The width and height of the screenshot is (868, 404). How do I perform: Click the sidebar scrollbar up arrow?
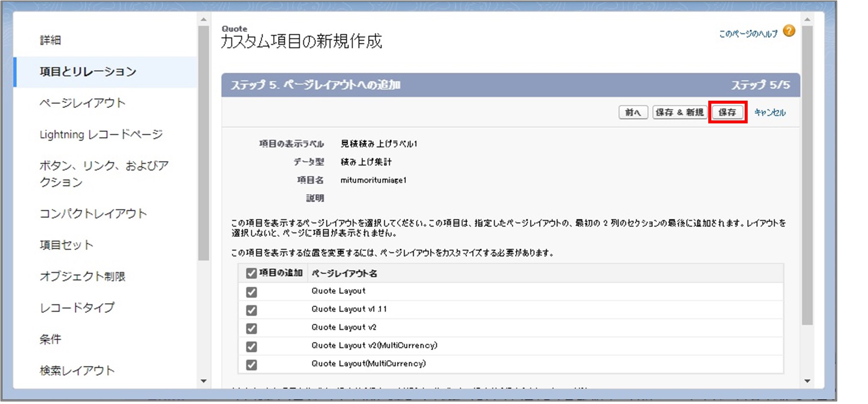click(204, 19)
